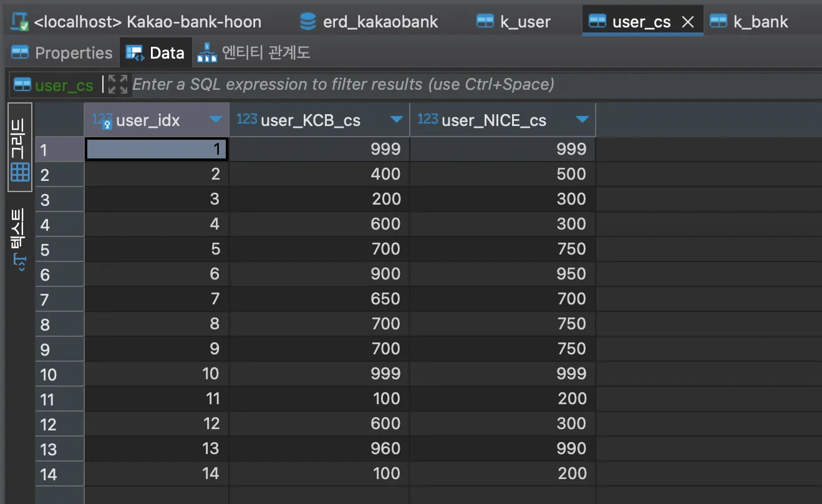Click the SQL filter expression input field

pyautogui.click(x=474, y=84)
